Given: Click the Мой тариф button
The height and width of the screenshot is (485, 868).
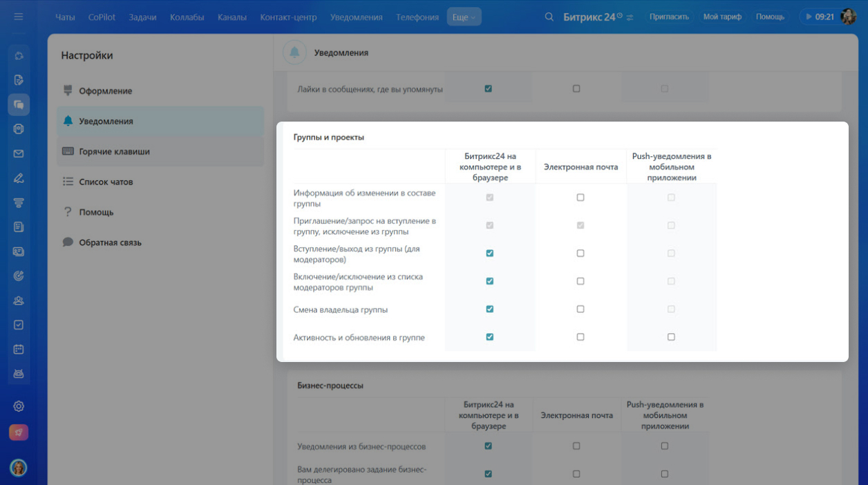Looking at the screenshot, I should (x=722, y=17).
